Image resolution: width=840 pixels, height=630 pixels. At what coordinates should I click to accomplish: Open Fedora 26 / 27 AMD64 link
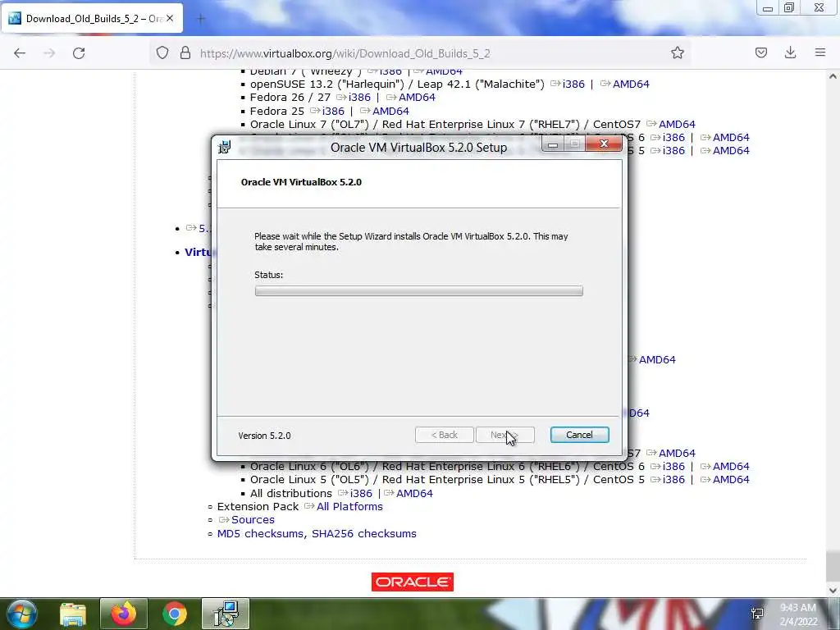point(417,98)
